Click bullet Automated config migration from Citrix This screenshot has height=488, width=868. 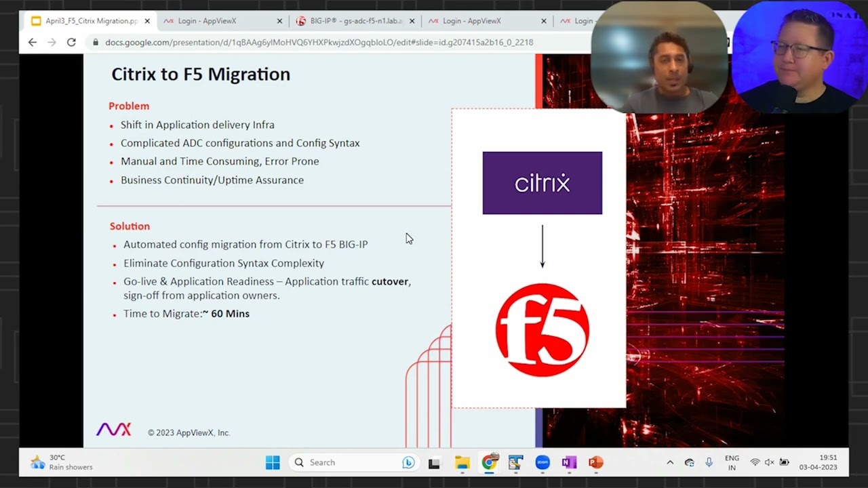coord(245,244)
